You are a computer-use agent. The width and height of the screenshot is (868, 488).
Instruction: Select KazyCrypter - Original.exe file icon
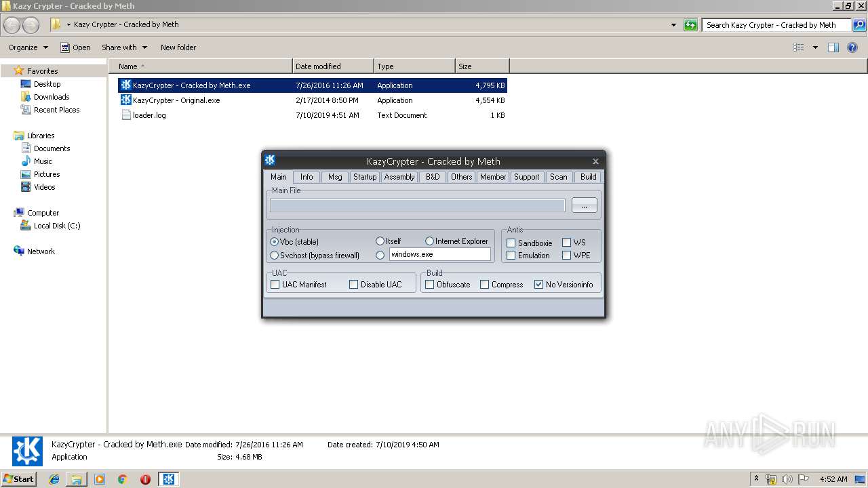click(125, 100)
